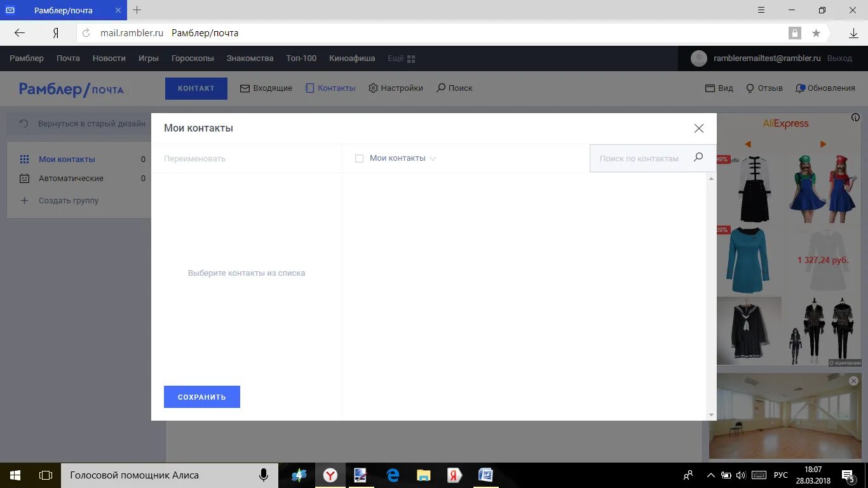Bookmark the page with star icon

click(x=817, y=33)
